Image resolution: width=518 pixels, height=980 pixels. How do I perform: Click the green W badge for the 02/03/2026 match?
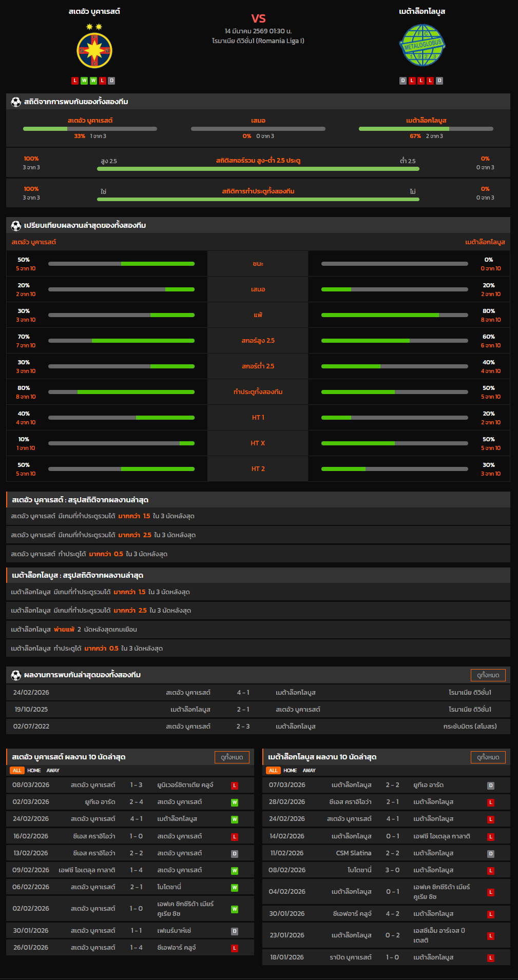(234, 802)
